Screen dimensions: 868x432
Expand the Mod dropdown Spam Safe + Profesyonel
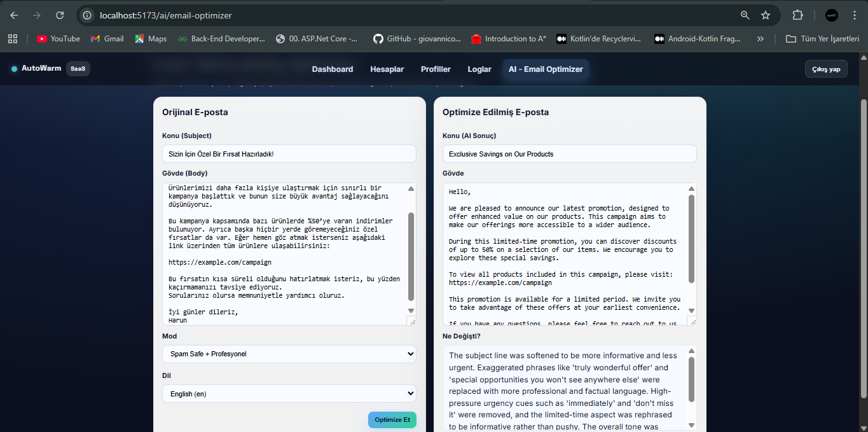click(289, 354)
